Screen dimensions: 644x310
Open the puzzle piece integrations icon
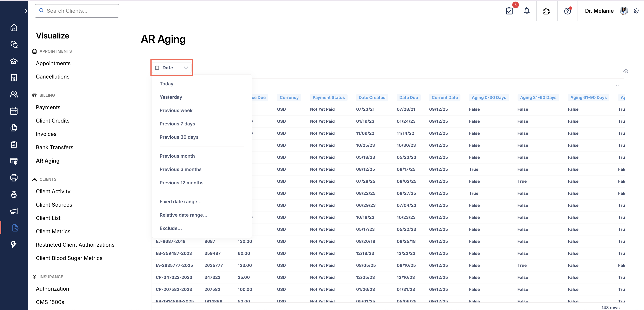[x=546, y=11]
